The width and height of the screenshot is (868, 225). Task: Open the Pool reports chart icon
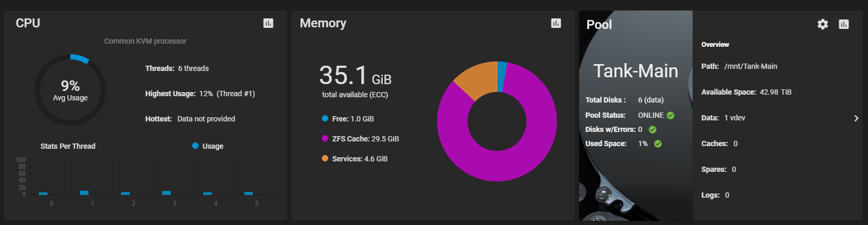(844, 24)
